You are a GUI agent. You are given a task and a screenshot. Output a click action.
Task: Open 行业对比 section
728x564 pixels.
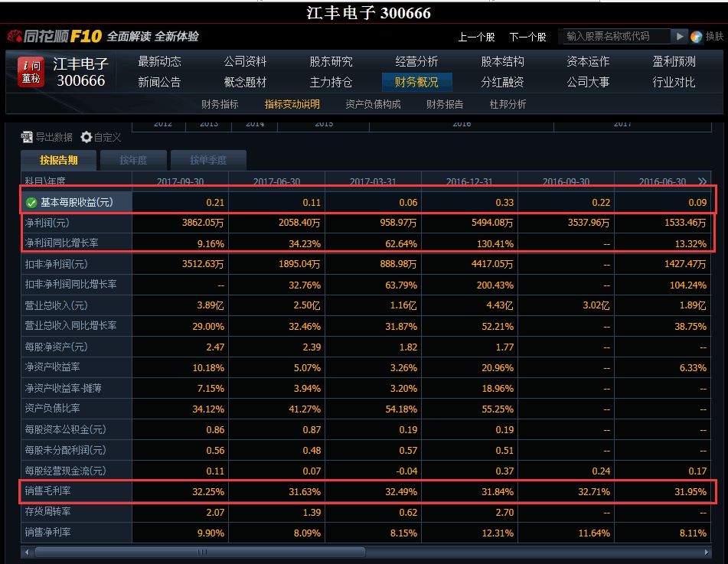pos(674,82)
